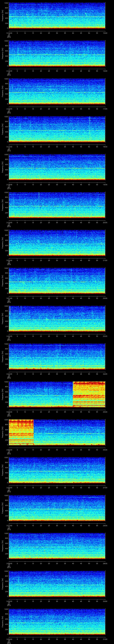Select the 3:19:00 time axis label
The height and width of the screenshot is (644, 114).
(9, 223)
